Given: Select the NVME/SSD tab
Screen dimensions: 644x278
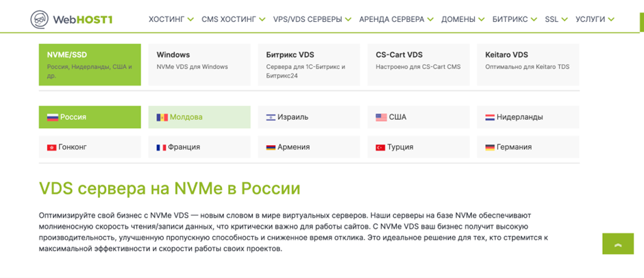Looking at the screenshot, I should tap(90, 65).
